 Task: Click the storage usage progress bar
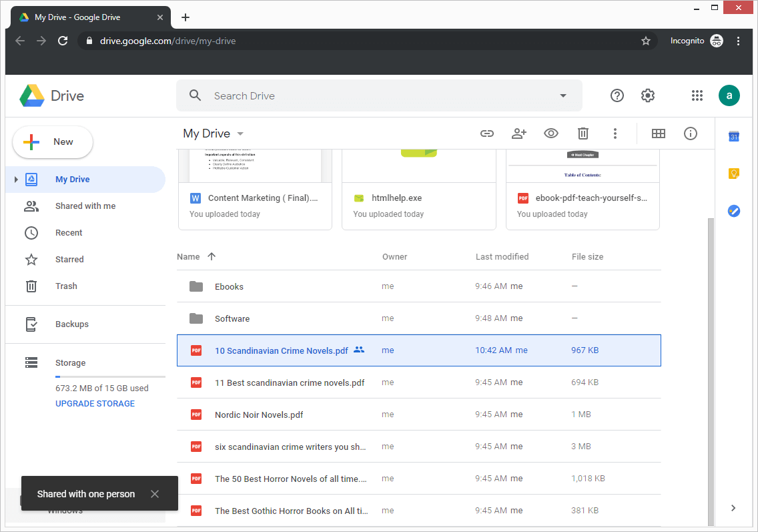tap(110, 376)
